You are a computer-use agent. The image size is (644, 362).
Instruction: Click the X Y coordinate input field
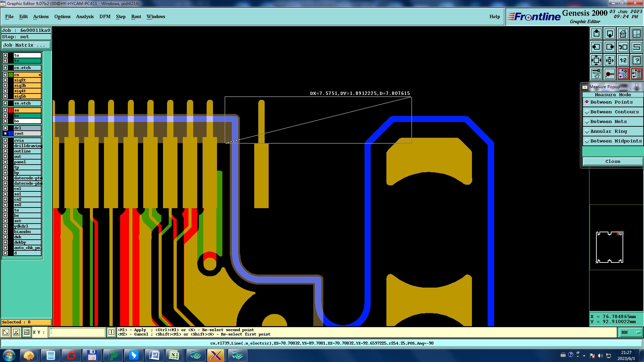click(77, 332)
